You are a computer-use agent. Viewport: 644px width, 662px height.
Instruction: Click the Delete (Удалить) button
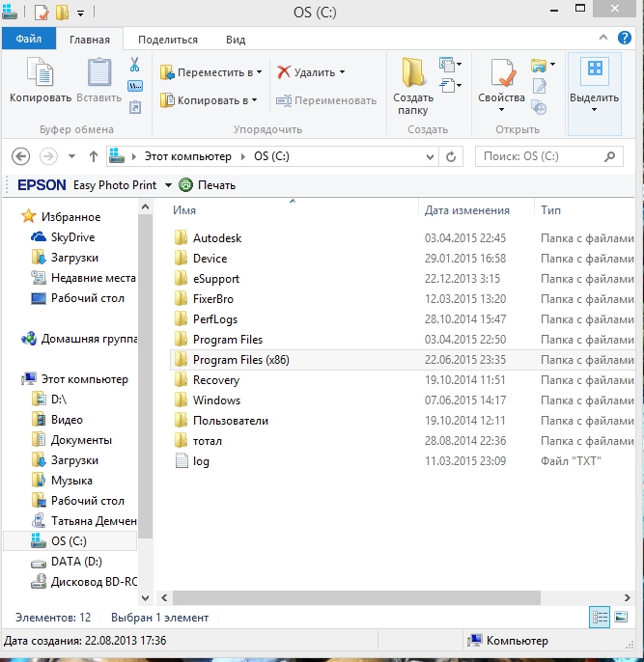(x=311, y=72)
